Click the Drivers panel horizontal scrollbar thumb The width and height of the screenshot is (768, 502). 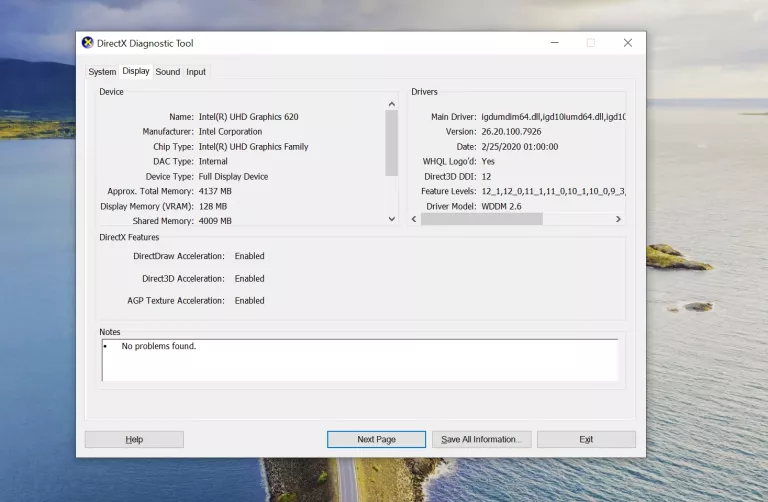(481, 219)
